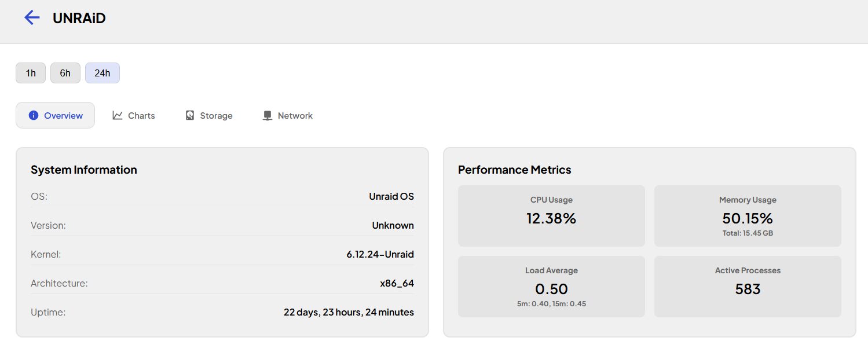
Task: Click the System Information heading
Action: pyautogui.click(x=84, y=170)
